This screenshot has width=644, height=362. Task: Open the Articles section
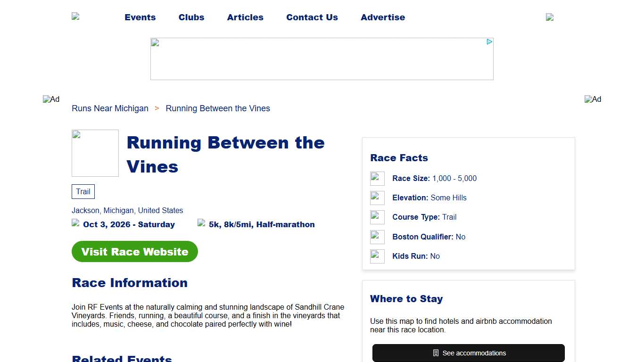[x=245, y=17]
